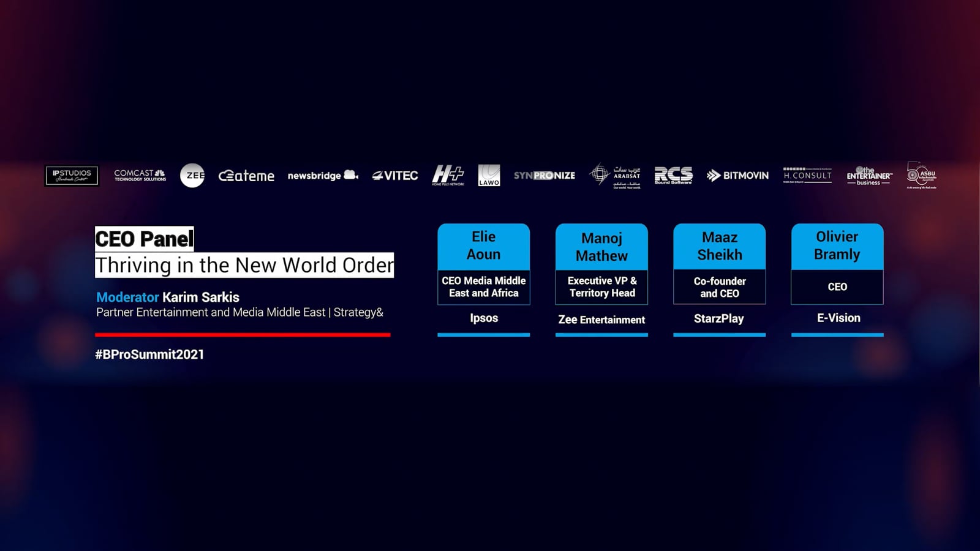Viewport: 980px width, 551px height.
Task: Click the Synpronize logo
Action: click(x=545, y=176)
